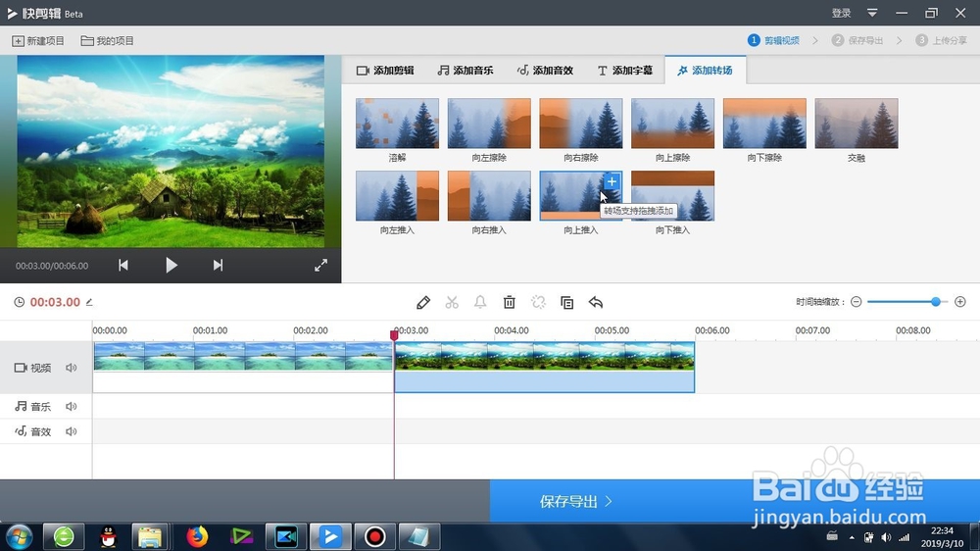Image resolution: width=980 pixels, height=551 pixels.
Task: Play the video preview
Action: click(171, 265)
